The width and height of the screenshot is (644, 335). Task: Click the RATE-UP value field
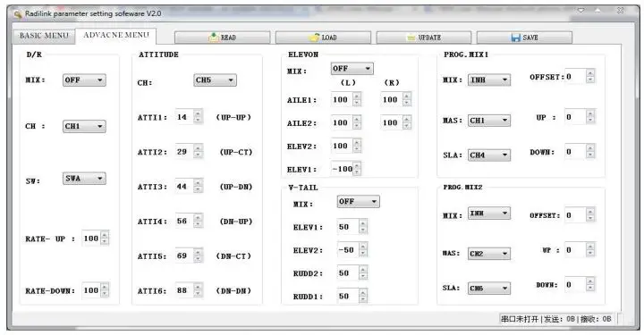[x=91, y=239]
